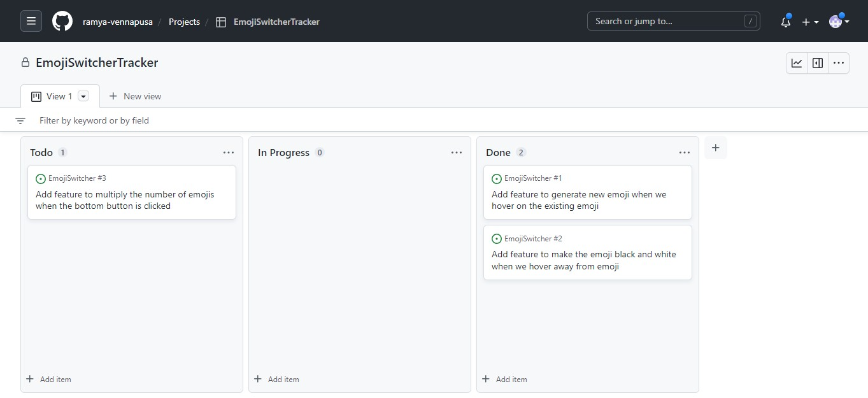Click the EmojiSwitcher #2 label
Screen dimensions: 868x398
point(533,239)
